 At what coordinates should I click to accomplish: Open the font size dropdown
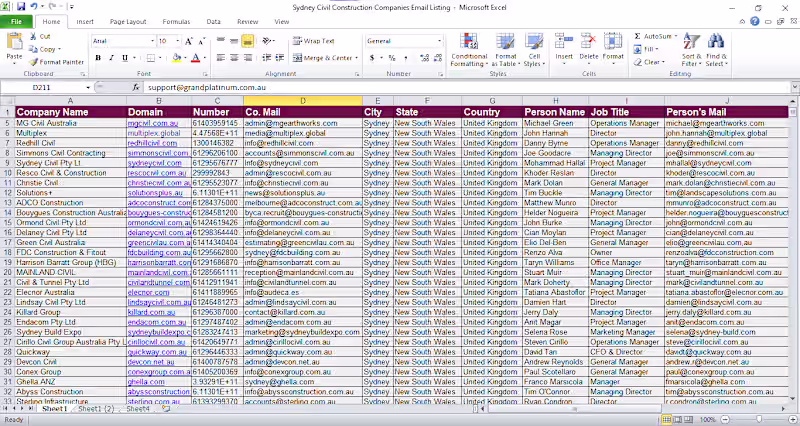coord(178,41)
